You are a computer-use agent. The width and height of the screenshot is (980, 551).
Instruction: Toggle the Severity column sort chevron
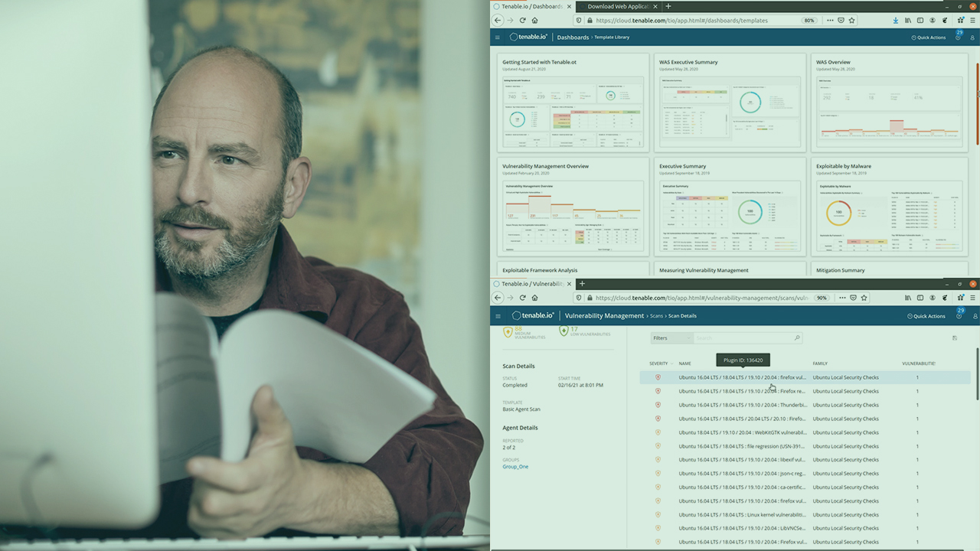pyautogui.click(x=673, y=364)
